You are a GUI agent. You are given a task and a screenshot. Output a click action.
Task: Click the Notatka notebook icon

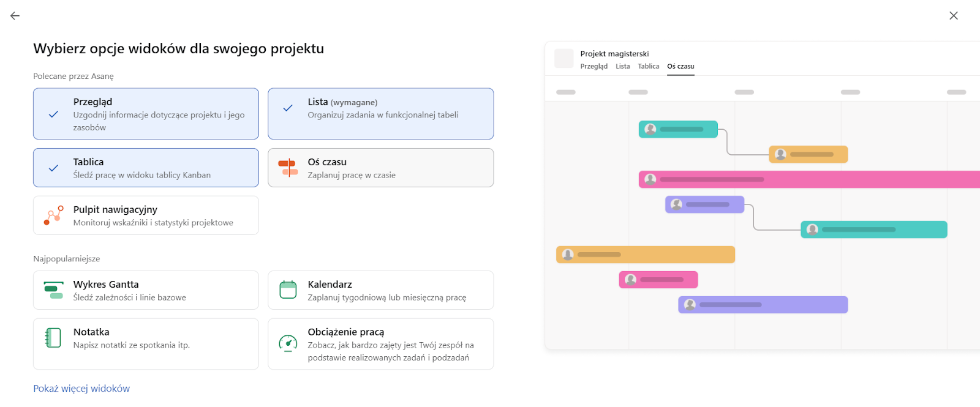53,338
